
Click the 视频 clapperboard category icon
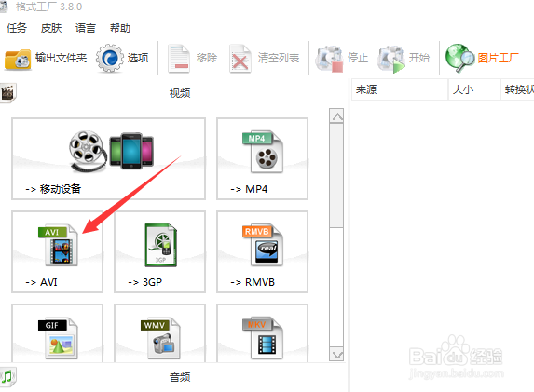(7, 92)
